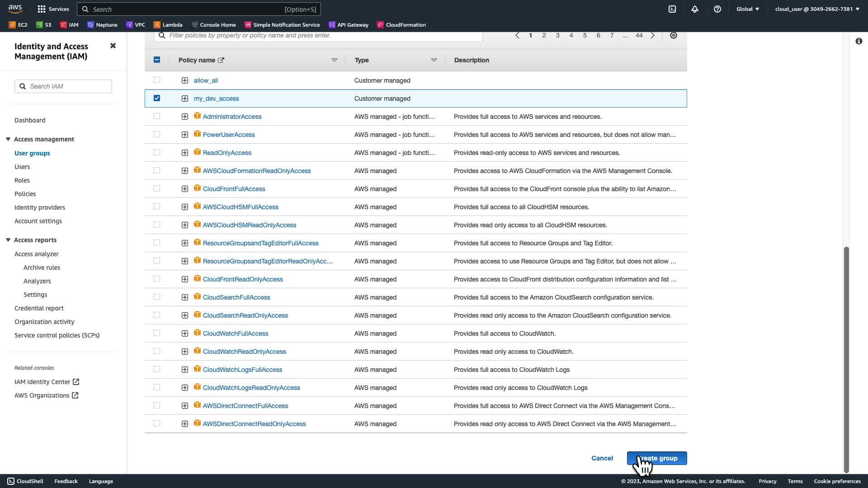Viewport: 868px width, 488px height.
Task: Open the CloudShell icon in top bar
Action: (672, 9)
